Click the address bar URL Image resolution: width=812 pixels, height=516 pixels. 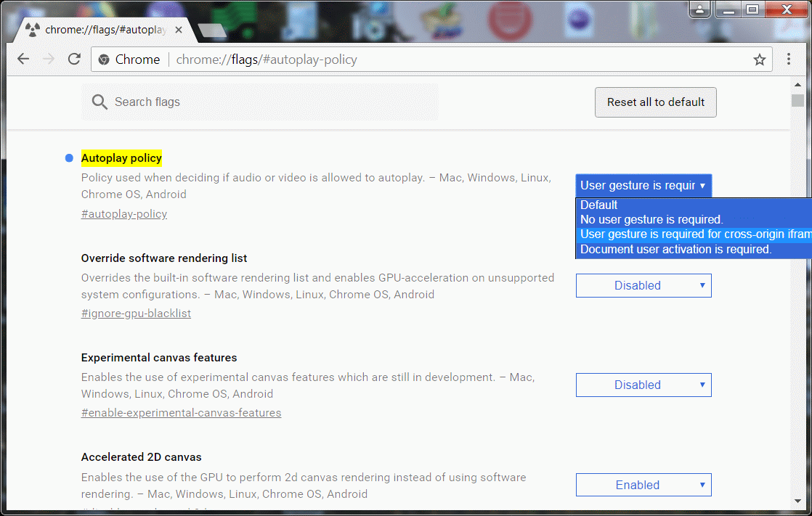tap(266, 60)
